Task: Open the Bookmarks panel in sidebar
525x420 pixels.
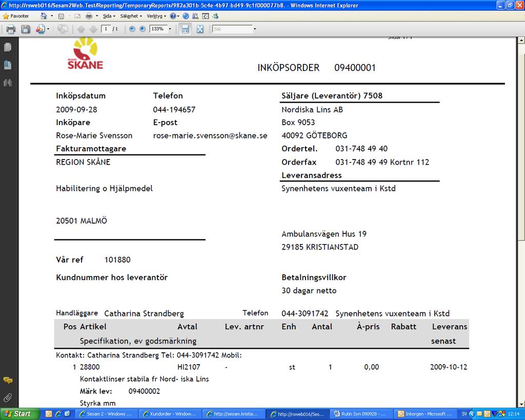Action: 8,65
